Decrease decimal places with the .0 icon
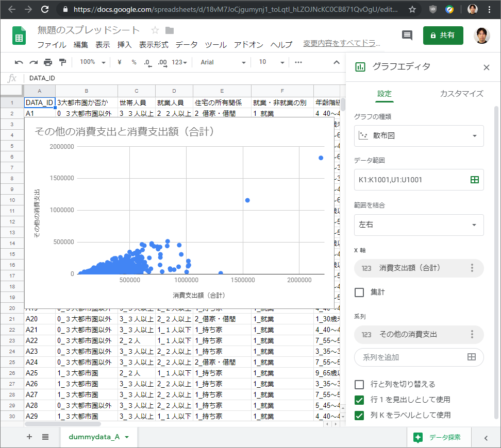Viewport: 501px width, 448px height. pos(147,62)
